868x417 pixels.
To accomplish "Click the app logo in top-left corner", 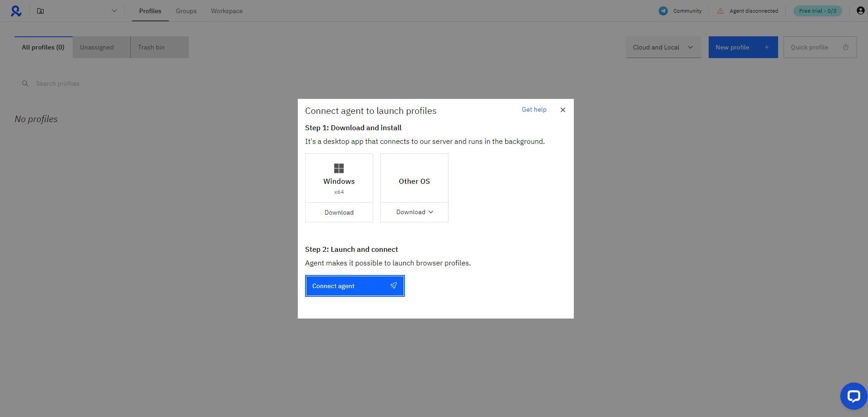I will (16, 11).
